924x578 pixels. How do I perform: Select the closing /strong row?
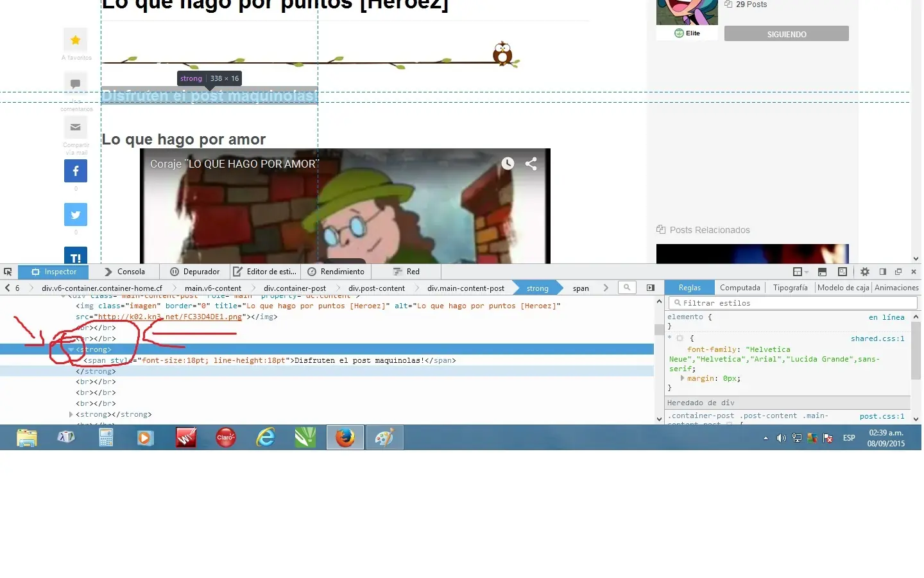(x=327, y=371)
